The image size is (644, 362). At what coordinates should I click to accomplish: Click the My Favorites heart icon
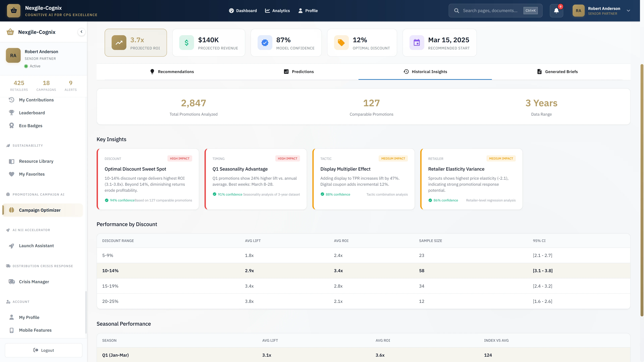click(12, 174)
